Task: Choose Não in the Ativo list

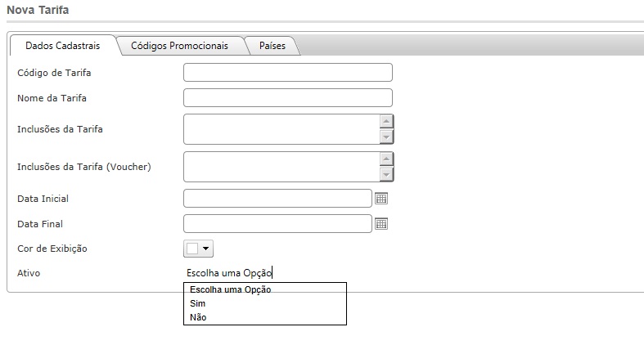Action: 198,317
